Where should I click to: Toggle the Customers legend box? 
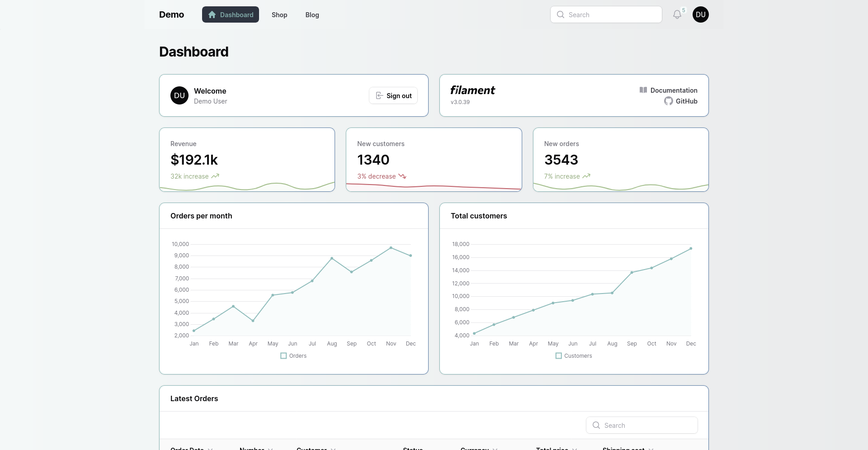coord(558,356)
